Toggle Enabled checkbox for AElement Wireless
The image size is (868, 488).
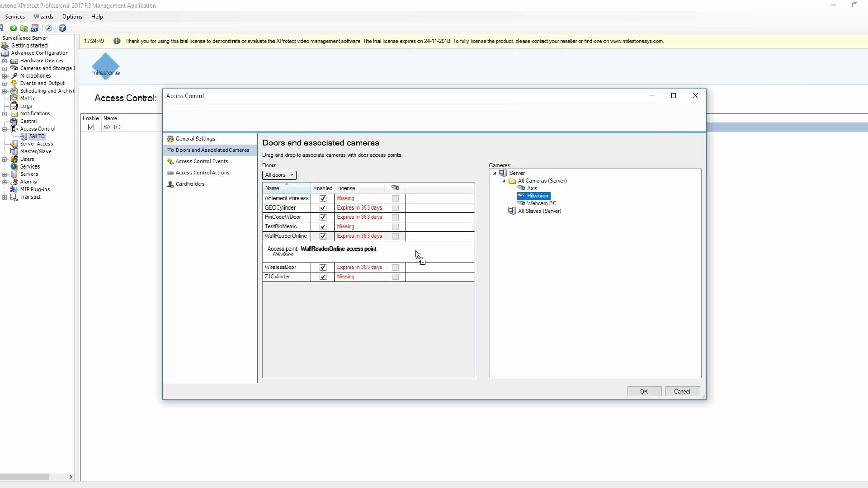coord(323,198)
